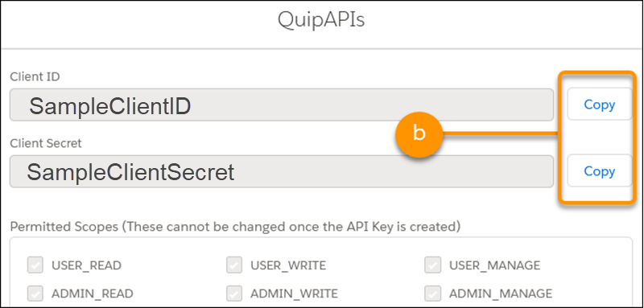
Task: Toggle the ADMIN_WRITE checkbox
Action: pos(234,294)
